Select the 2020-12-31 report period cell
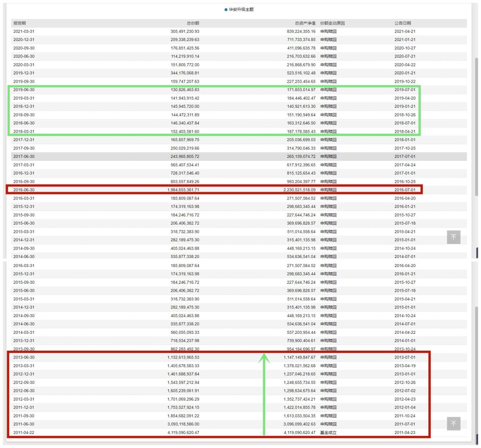481x448 pixels. [x=24, y=40]
